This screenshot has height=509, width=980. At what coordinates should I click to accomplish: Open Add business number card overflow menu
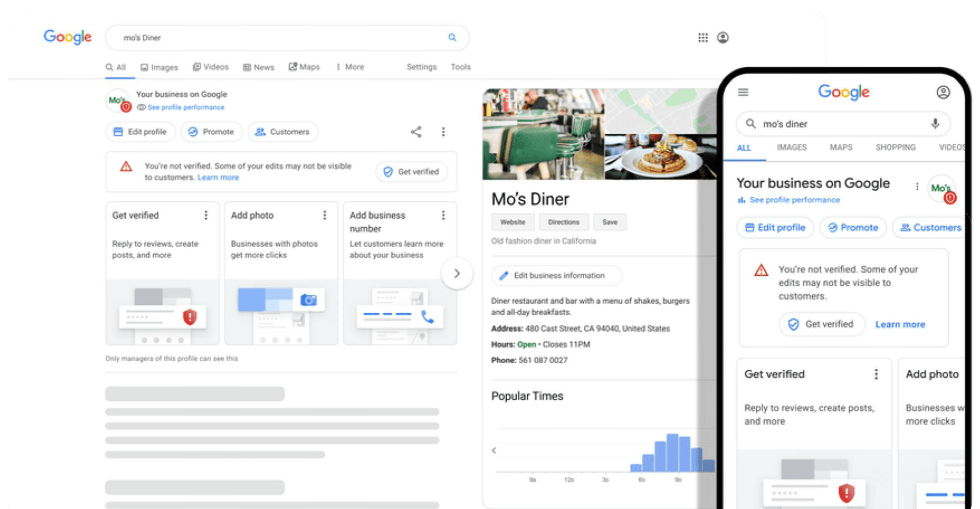(443, 215)
